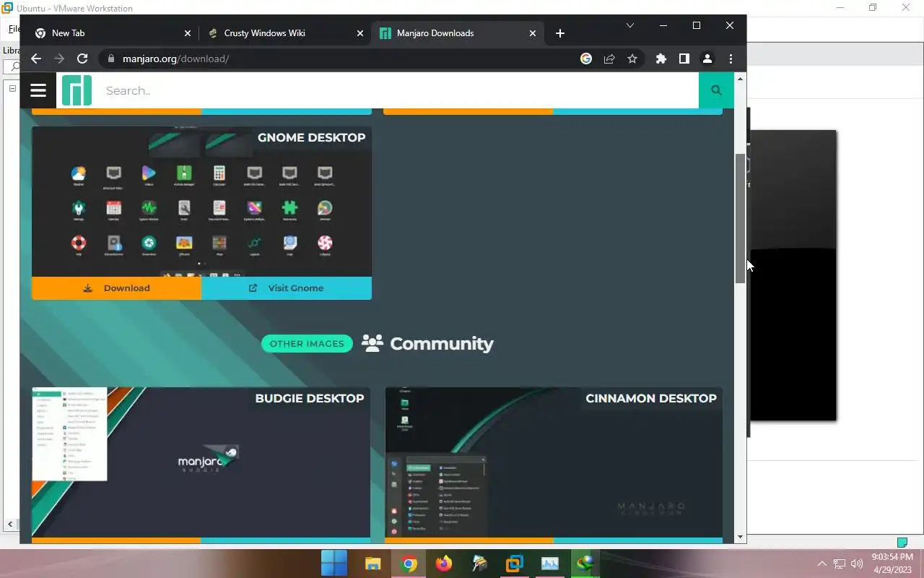Image resolution: width=924 pixels, height=578 pixels.
Task: Collapse the VMware library tree node
Action: [x=12, y=88]
